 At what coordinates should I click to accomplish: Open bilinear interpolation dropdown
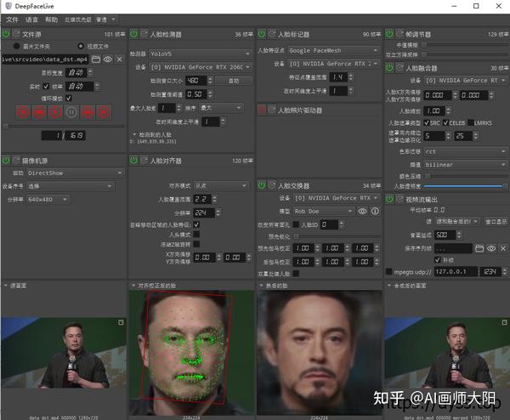point(466,165)
